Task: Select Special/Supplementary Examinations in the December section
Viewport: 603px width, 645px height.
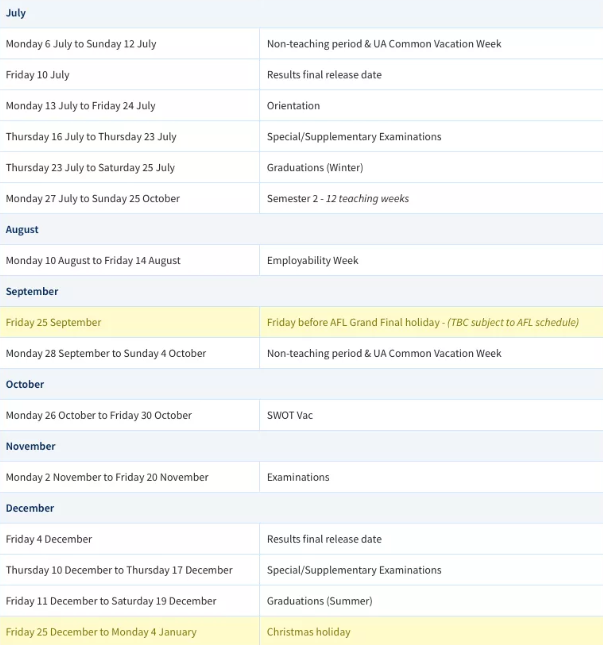Action: pyautogui.click(x=354, y=570)
